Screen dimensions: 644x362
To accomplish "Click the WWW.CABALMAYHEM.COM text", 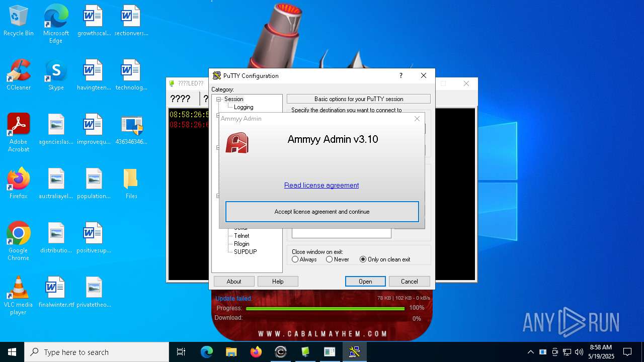I will click(323, 333).
